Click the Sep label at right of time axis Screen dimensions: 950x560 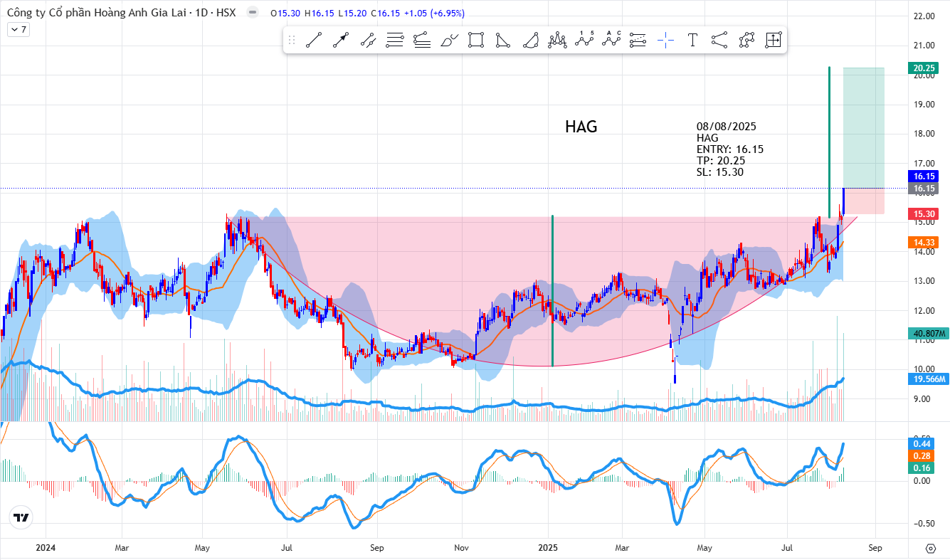875,548
